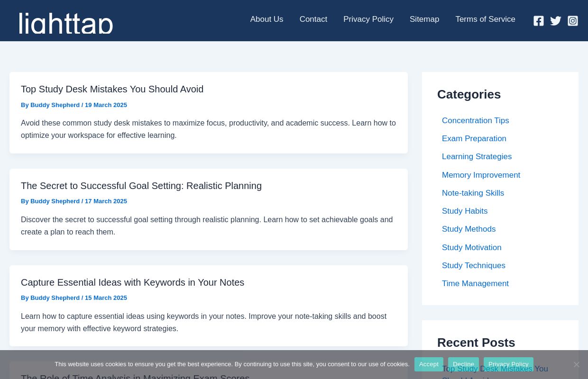588x379 pixels.
Task: Click the Recent Posts sidebar heading
Action: click(476, 343)
